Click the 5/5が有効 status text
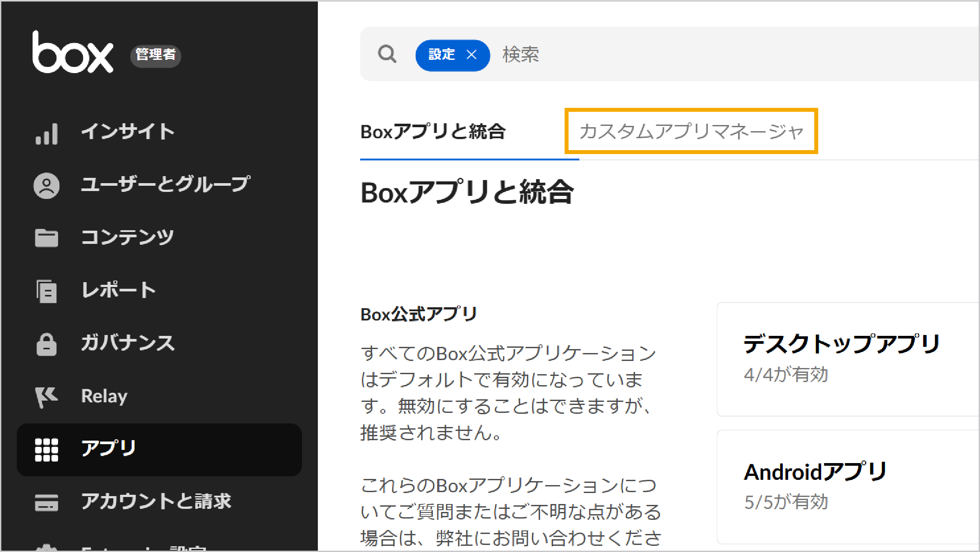980x552 pixels. point(786,502)
